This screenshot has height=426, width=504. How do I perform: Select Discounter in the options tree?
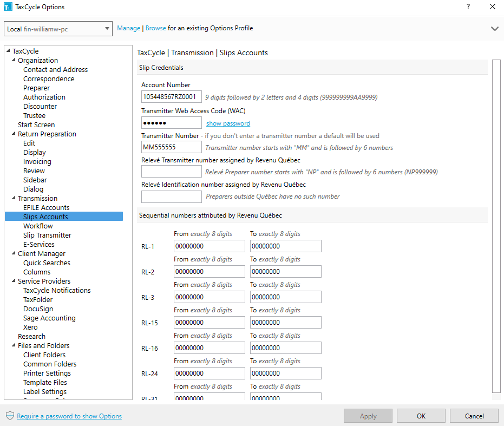point(40,107)
